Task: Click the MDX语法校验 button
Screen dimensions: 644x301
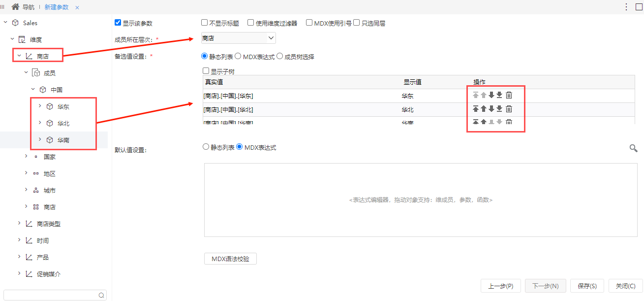Action: pos(230,259)
